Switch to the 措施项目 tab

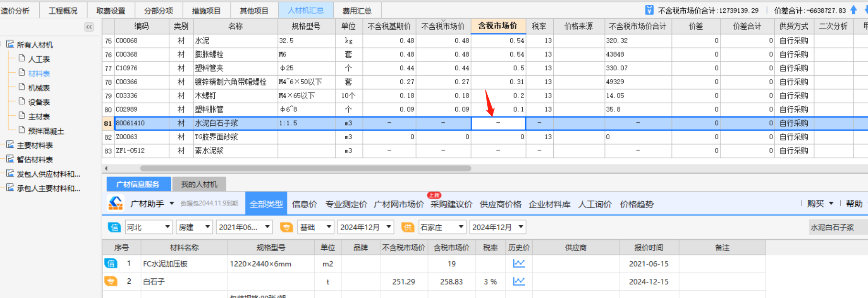(x=207, y=11)
